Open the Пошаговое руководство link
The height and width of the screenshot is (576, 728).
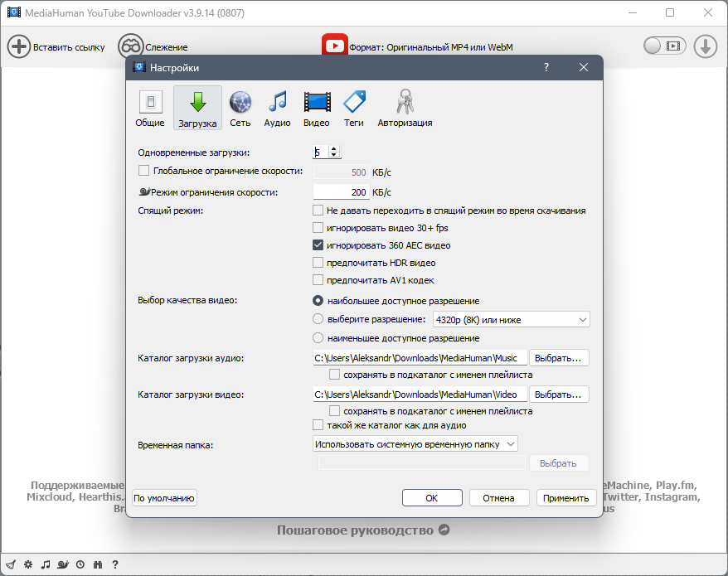[363, 530]
